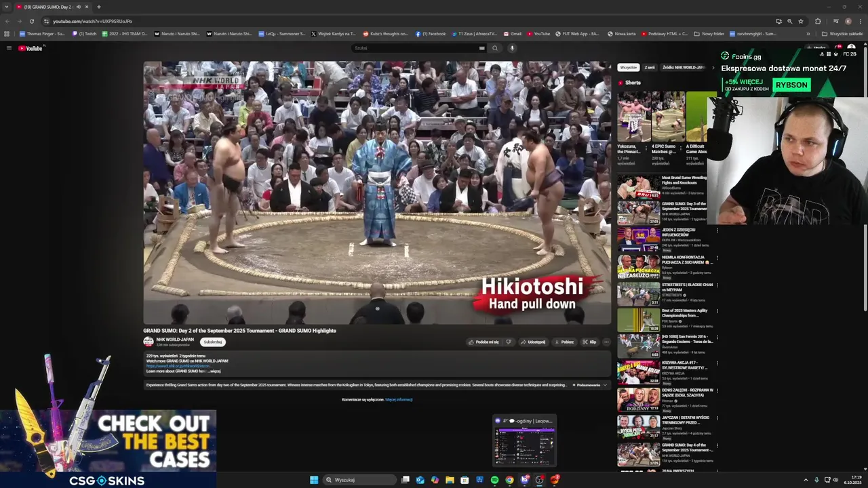
Task: Open Microsoft Store from the taskbar
Action: tap(465, 480)
